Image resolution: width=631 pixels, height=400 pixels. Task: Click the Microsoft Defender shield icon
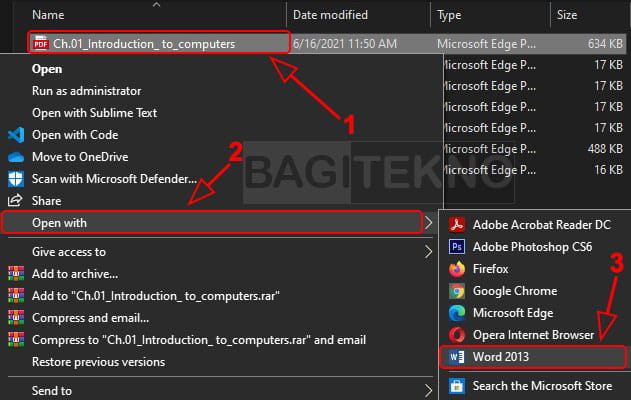pos(16,179)
